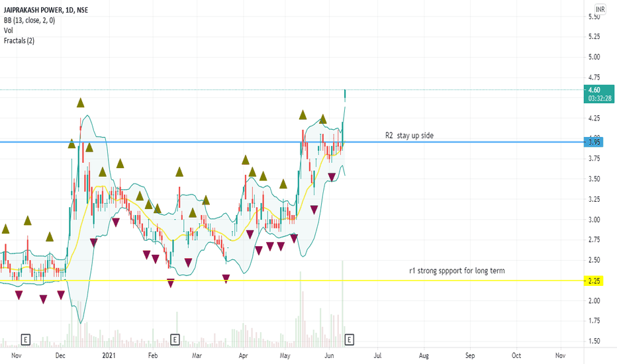617x364 pixels.
Task: Click the 'r1 strong sppport for long term' annotation
Action: [x=457, y=271]
